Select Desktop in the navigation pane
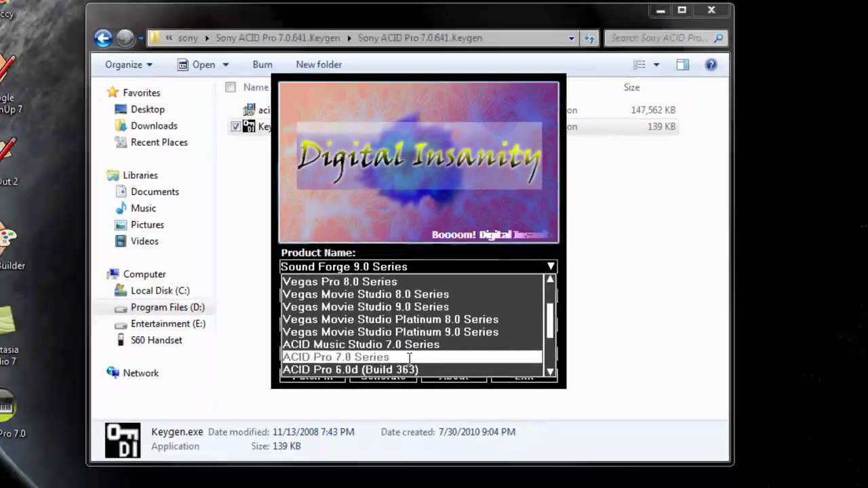Screen dimensions: 868x488 coord(147,109)
